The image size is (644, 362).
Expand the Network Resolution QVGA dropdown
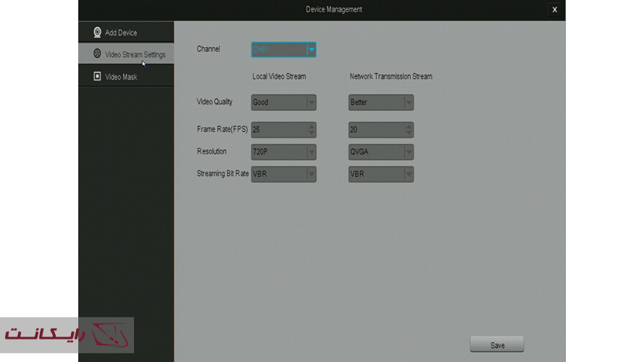pos(409,152)
